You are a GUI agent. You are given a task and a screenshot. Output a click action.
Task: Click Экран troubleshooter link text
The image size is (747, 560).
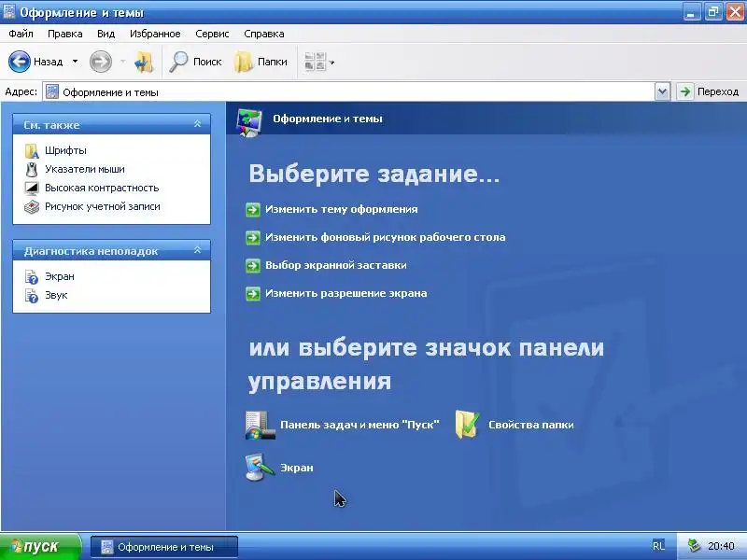tap(60, 276)
